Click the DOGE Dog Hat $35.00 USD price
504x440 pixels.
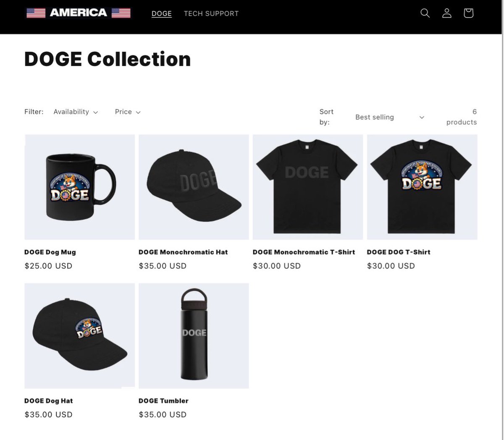pos(48,414)
